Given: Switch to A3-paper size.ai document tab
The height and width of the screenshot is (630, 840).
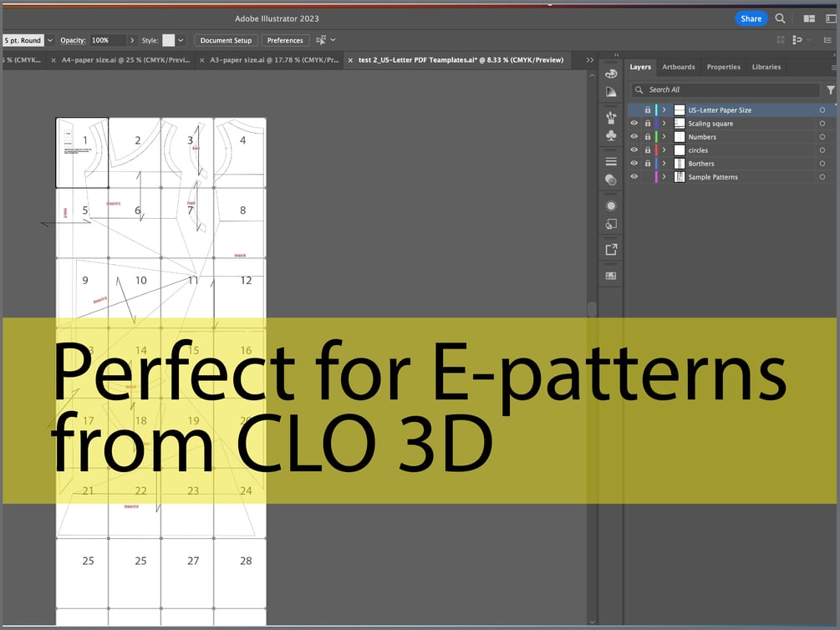Looking at the screenshot, I should tap(274, 60).
